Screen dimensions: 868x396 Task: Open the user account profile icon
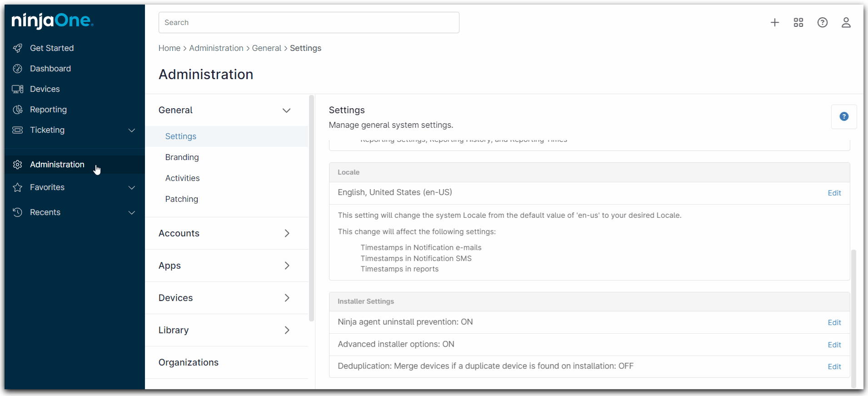[x=846, y=23]
